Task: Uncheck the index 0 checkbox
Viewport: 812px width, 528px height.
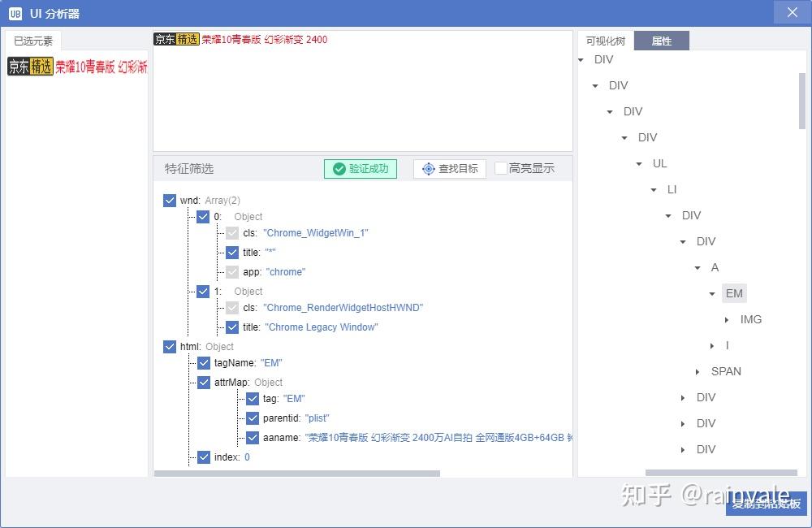Action: click(x=203, y=457)
